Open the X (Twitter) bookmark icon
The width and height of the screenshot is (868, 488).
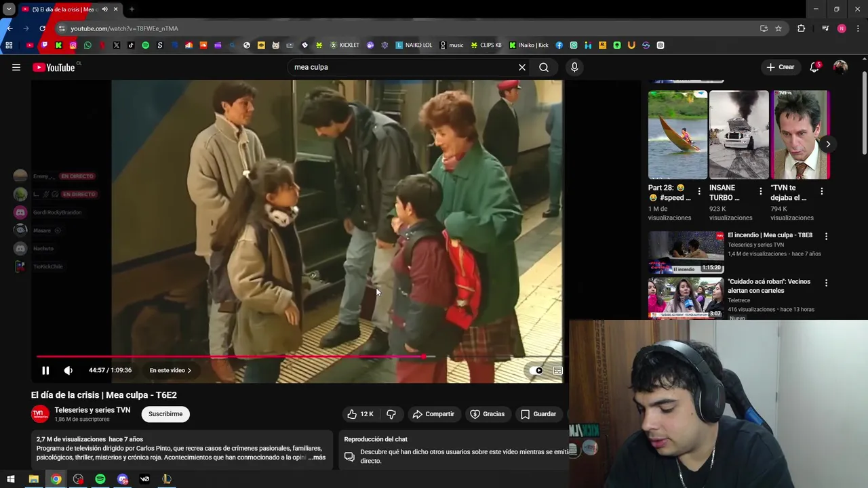pyautogui.click(x=117, y=45)
